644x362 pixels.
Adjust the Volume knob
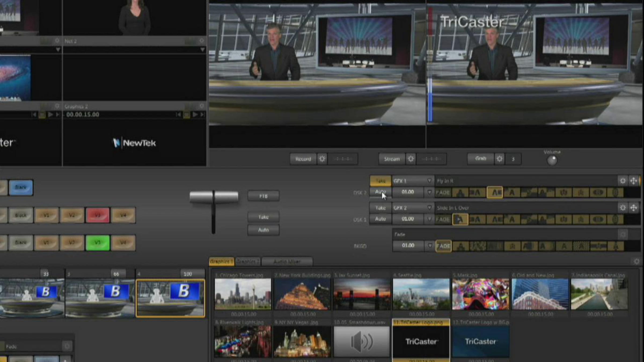click(552, 160)
